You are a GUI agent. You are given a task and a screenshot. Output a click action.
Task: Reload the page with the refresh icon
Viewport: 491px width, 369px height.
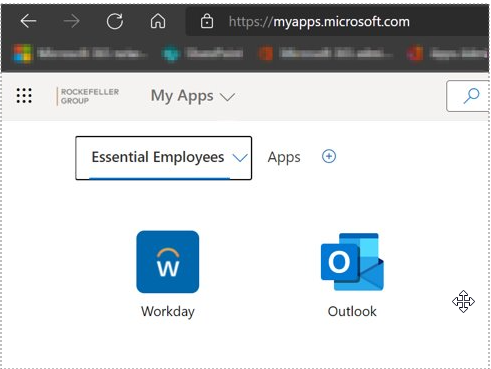pos(115,21)
